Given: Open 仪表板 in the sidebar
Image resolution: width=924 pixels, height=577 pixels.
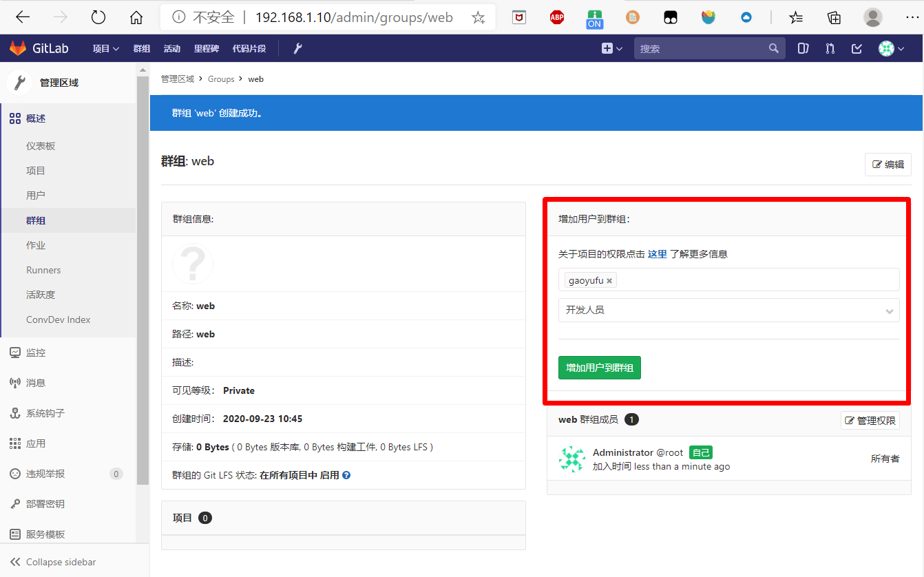Looking at the screenshot, I should click(41, 146).
